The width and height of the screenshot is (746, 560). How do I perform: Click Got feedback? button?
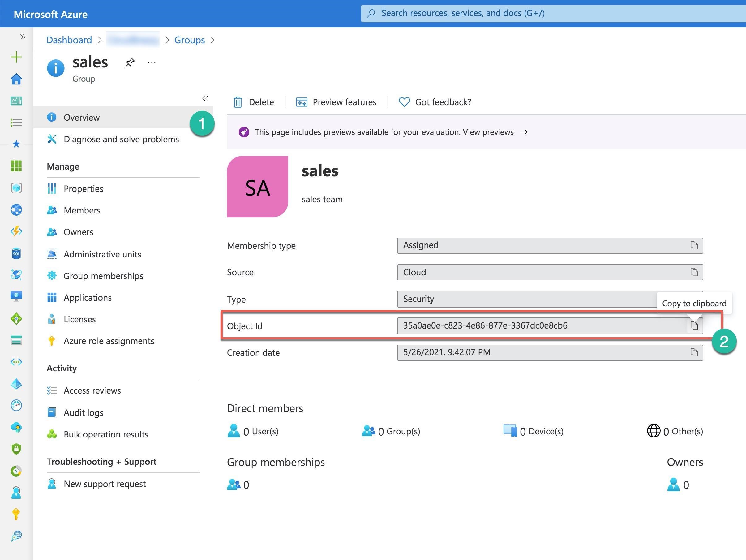tap(435, 102)
